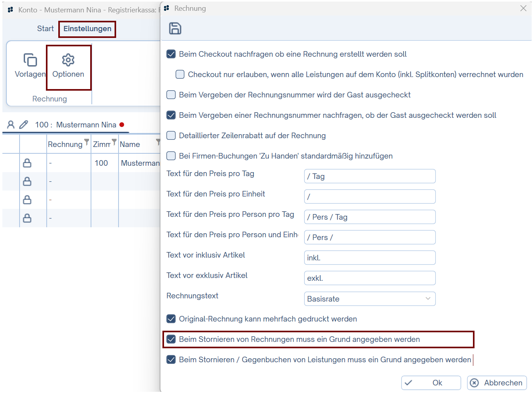
Task: Open the Vorlagen templates icon
Action: (x=30, y=60)
